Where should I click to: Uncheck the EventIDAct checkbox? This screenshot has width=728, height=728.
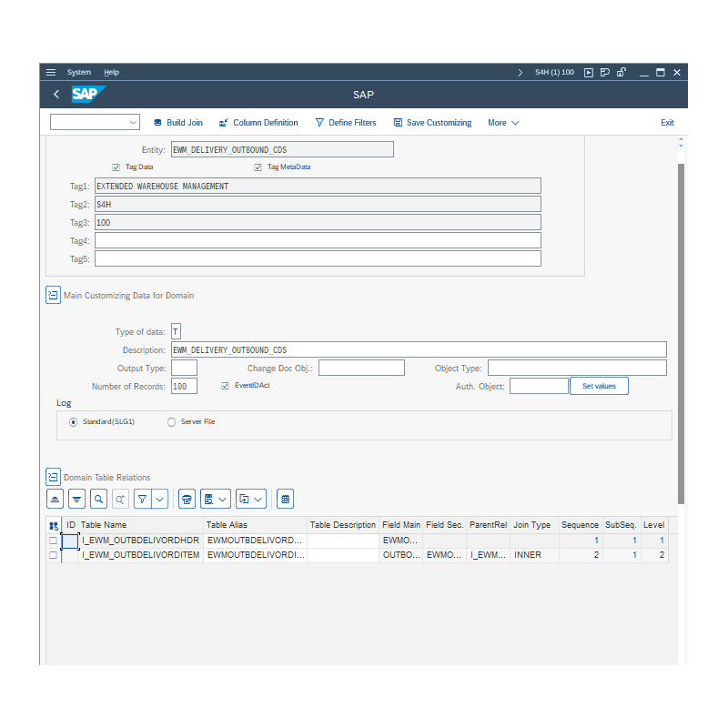click(226, 386)
